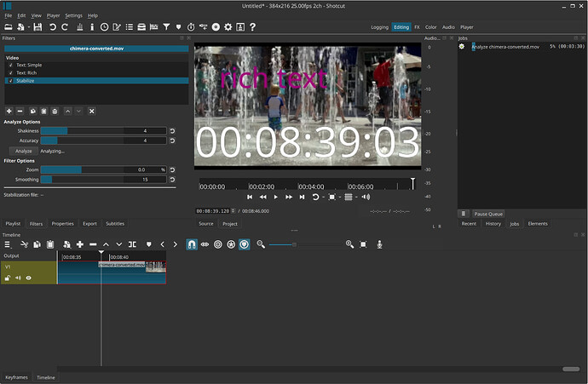The height and width of the screenshot is (384, 588).
Task: Open the Timeline panel icon
Action: (x=153, y=27)
